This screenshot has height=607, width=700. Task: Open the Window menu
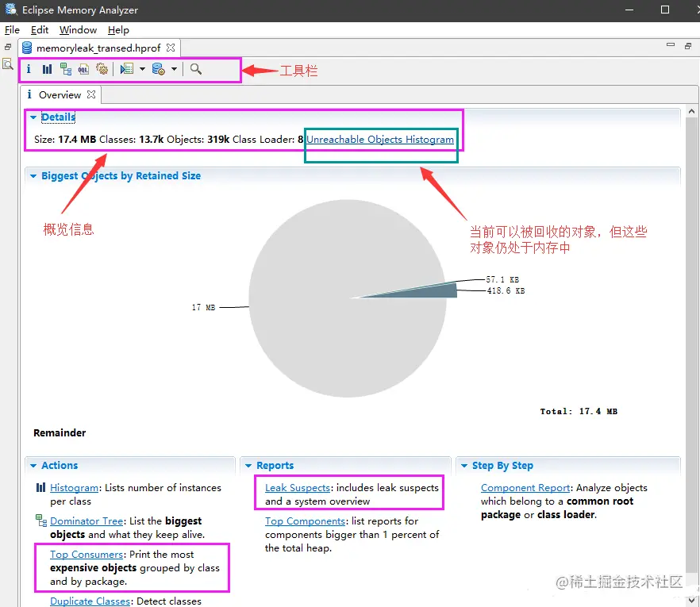[x=78, y=30]
